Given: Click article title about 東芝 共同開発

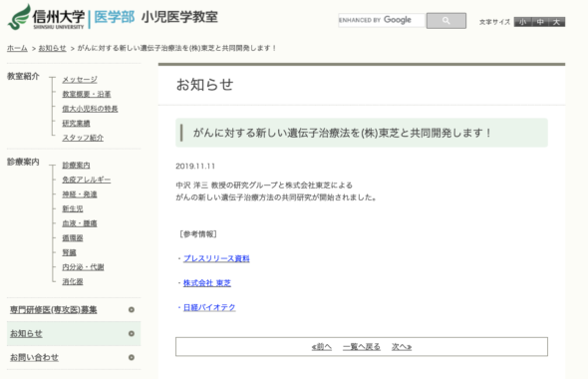Looking at the screenshot, I should coord(342,133).
